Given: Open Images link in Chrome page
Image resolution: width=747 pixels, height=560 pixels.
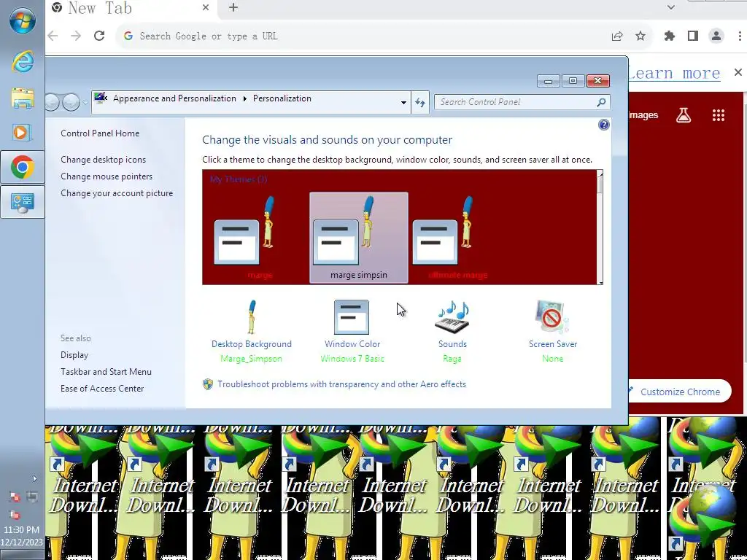Looking at the screenshot, I should click(643, 114).
